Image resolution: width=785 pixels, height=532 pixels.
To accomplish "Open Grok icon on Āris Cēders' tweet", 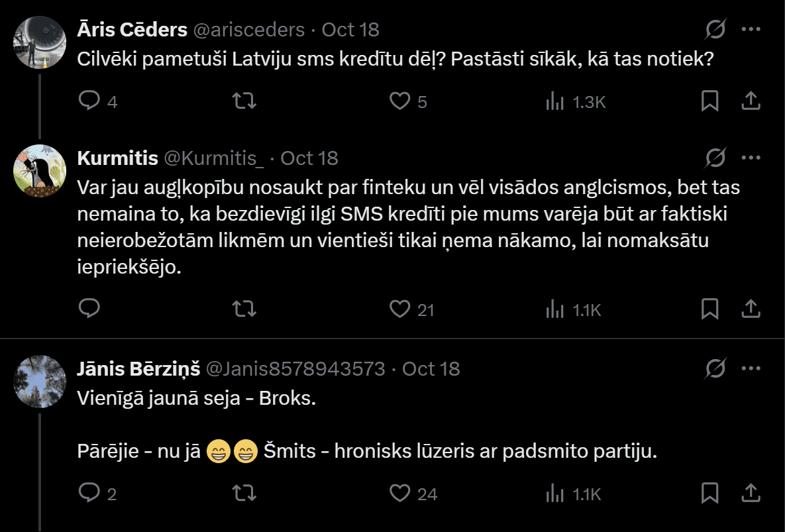I will click(x=716, y=30).
